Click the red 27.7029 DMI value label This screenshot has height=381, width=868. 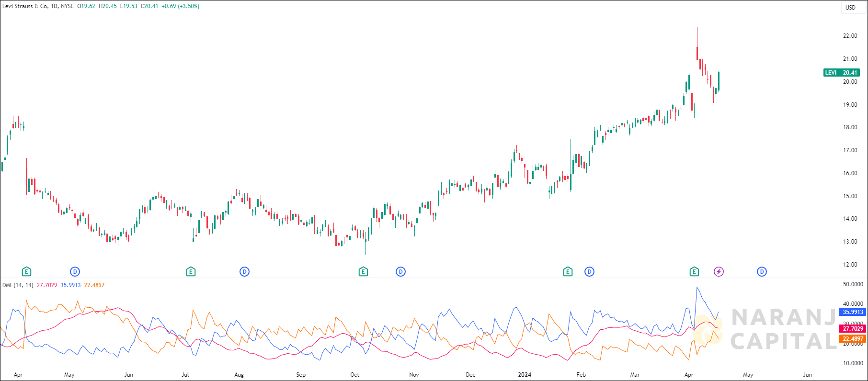pyautogui.click(x=853, y=329)
